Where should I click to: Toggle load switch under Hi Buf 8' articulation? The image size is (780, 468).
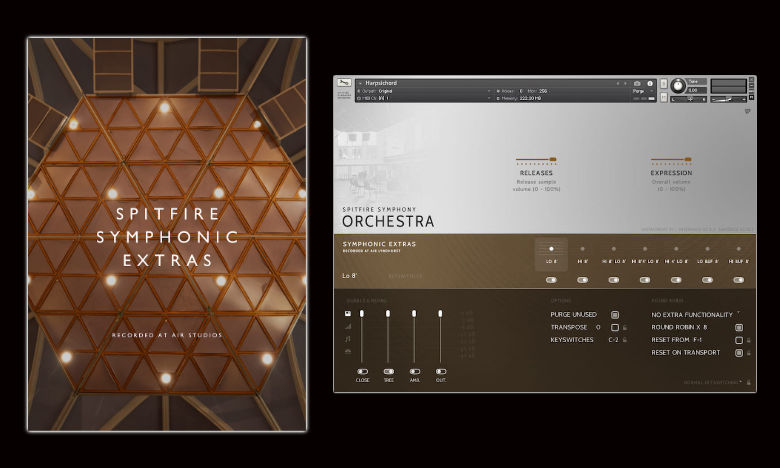739,280
